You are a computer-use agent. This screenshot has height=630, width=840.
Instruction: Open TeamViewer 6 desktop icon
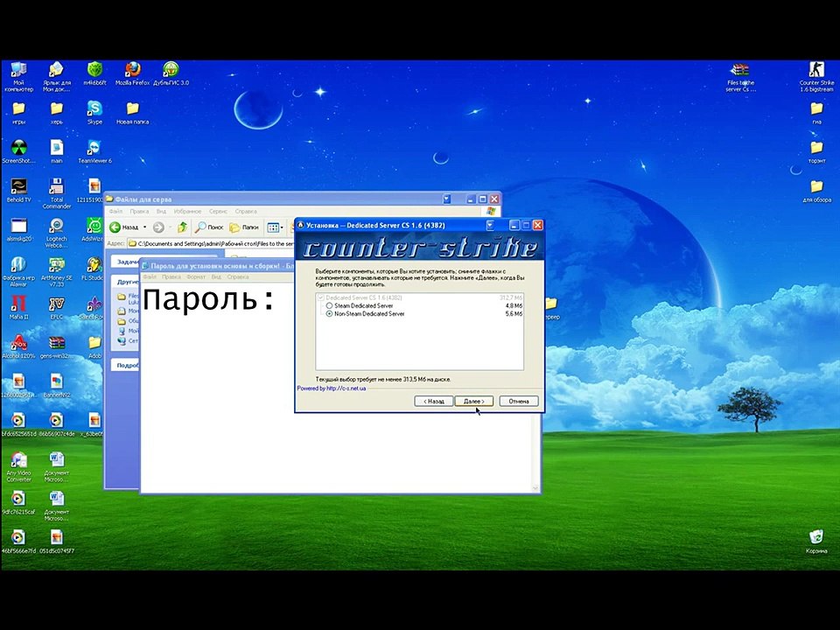[94, 151]
